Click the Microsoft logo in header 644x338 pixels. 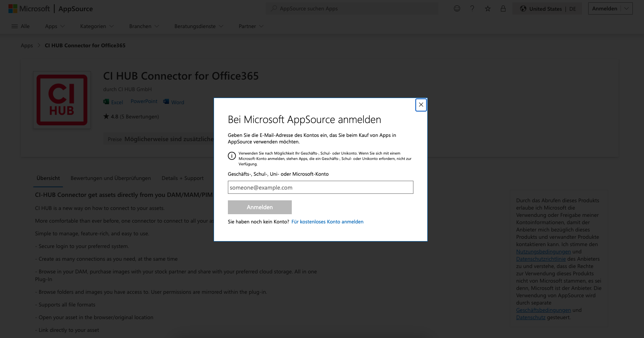tap(29, 8)
